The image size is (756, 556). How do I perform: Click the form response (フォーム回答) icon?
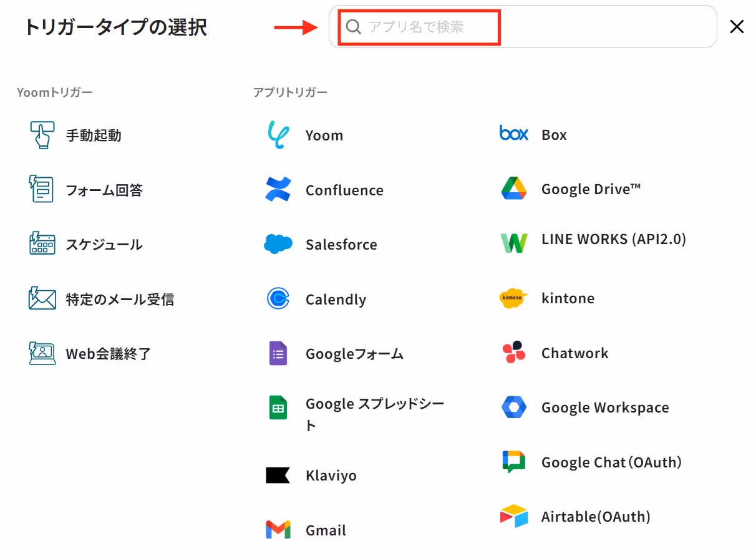42,189
